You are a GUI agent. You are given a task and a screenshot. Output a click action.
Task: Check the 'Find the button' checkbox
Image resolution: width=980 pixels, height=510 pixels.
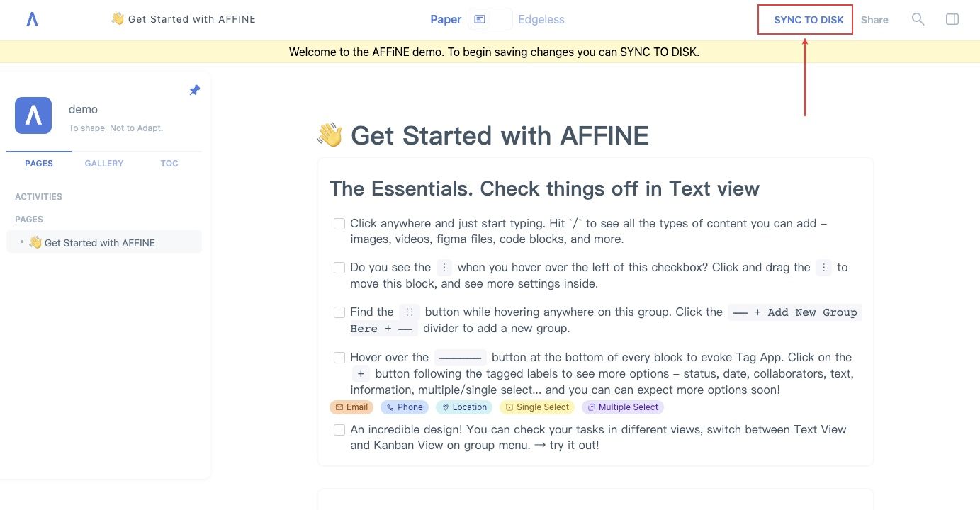(339, 312)
